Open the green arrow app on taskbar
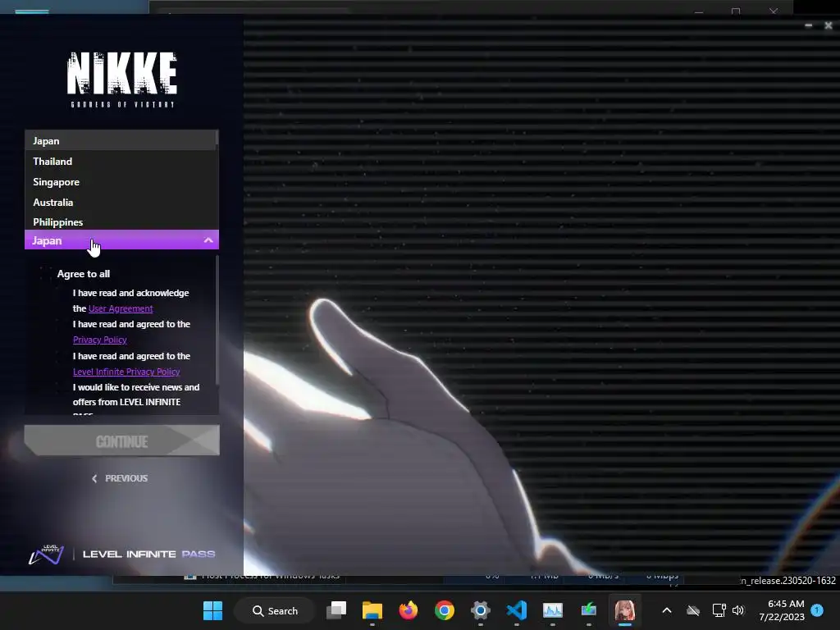The width and height of the screenshot is (840, 630). click(589, 610)
